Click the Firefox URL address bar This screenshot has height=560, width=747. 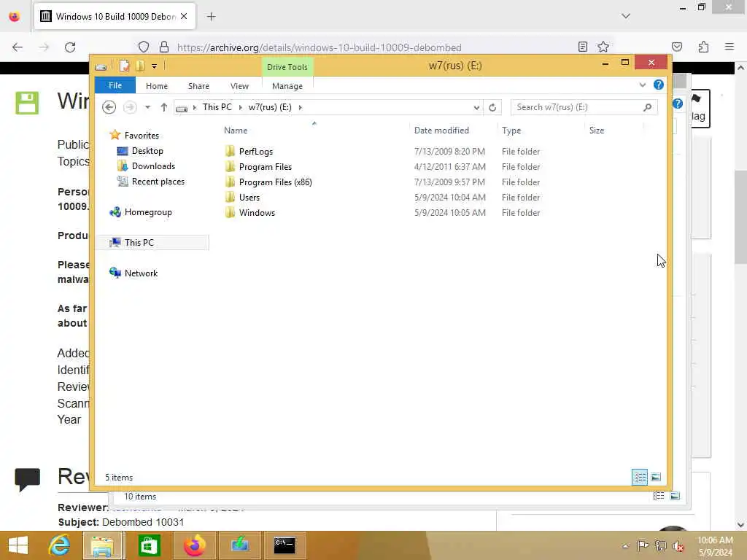pos(320,47)
